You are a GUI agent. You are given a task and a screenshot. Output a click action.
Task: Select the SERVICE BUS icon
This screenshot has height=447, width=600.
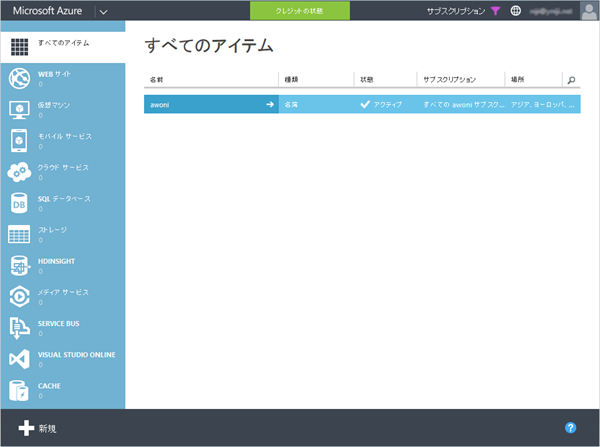19,328
